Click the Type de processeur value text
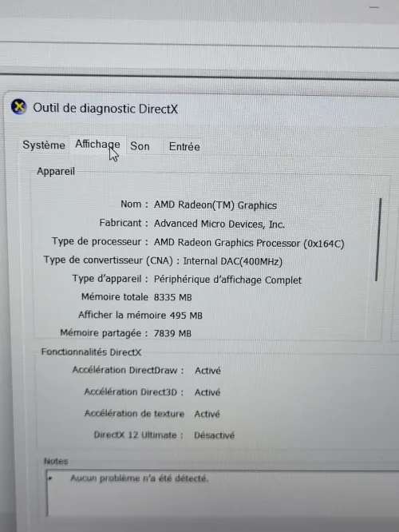Screen dimensions: 399x532 [249, 244]
